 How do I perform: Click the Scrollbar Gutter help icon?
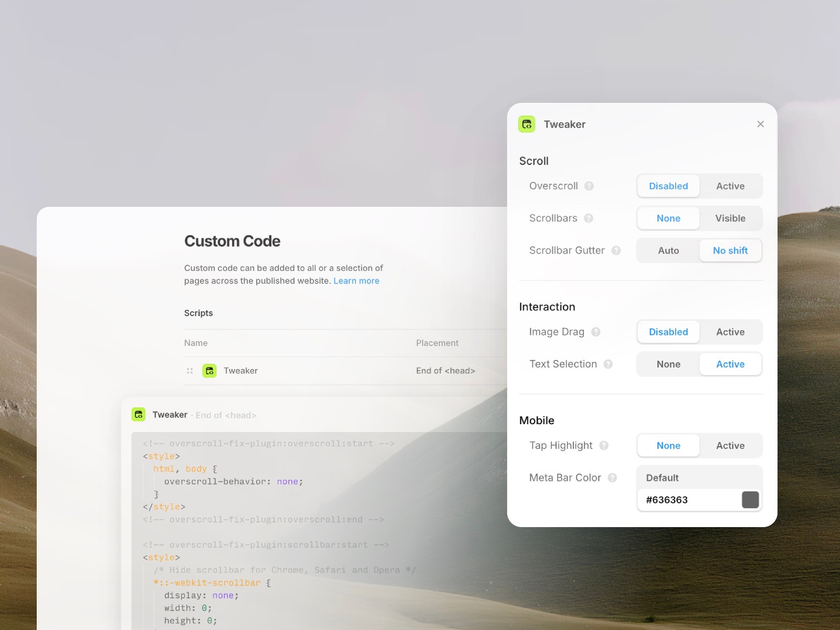click(616, 250)
